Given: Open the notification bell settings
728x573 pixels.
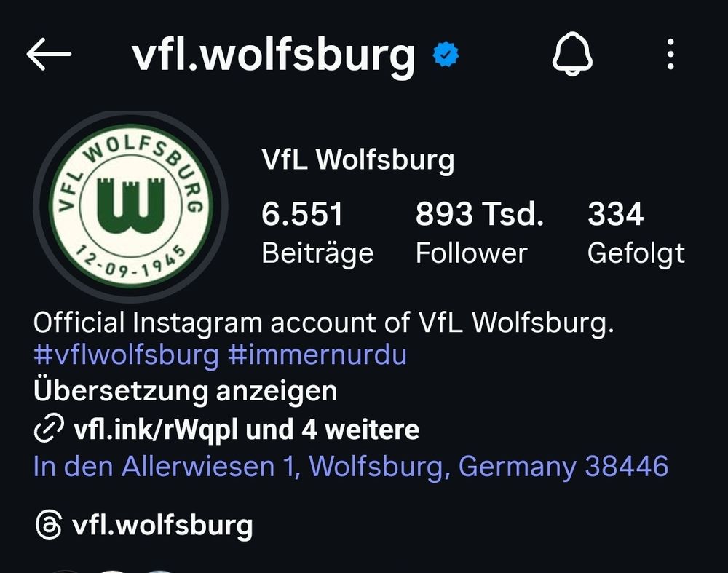Looking at the screenshot, I should point(572,54).
